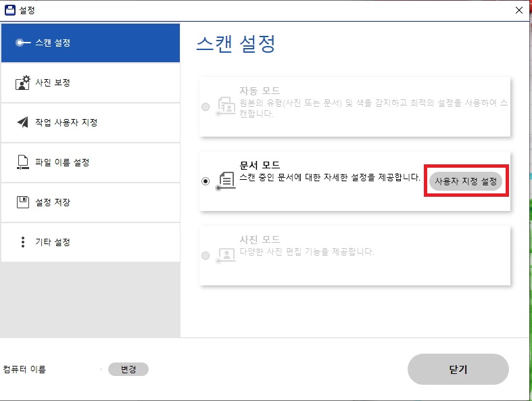532x401 pixels.
Task: Select the 자동 모드 radio button
Action: (x=205, y=107)
